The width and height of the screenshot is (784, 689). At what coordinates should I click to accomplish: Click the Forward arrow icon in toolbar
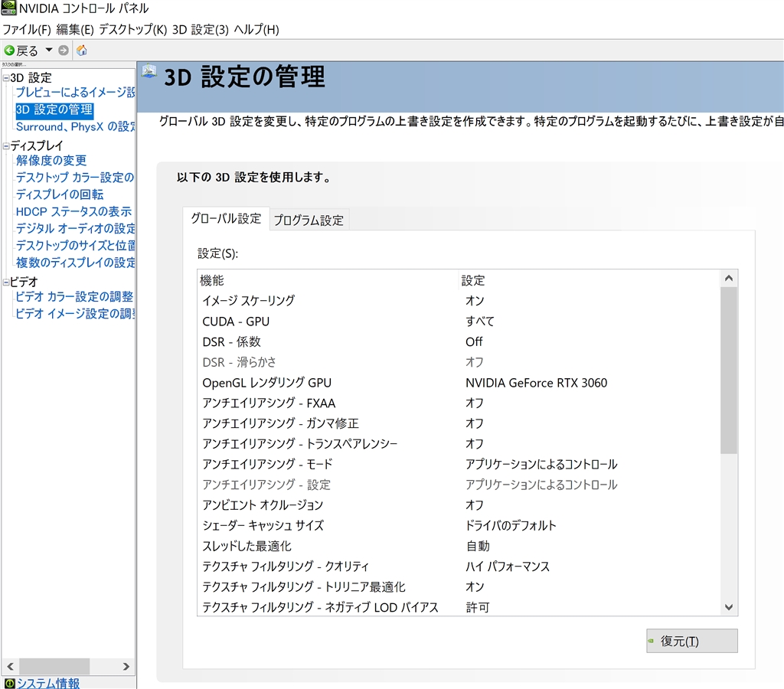63,51
